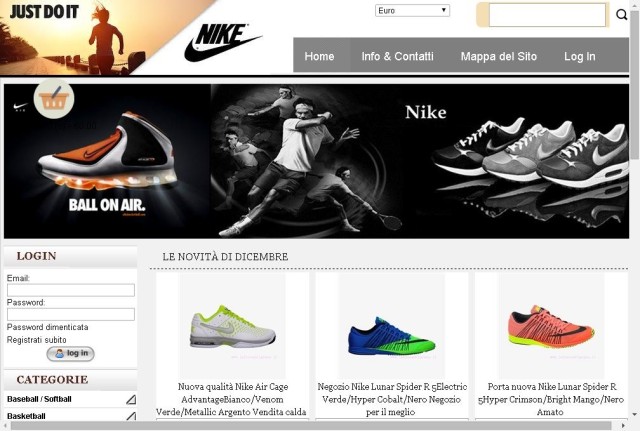Click the LOGIN panel heading
This screenshot has height=431, width=640.
click(x=36, y=256)
